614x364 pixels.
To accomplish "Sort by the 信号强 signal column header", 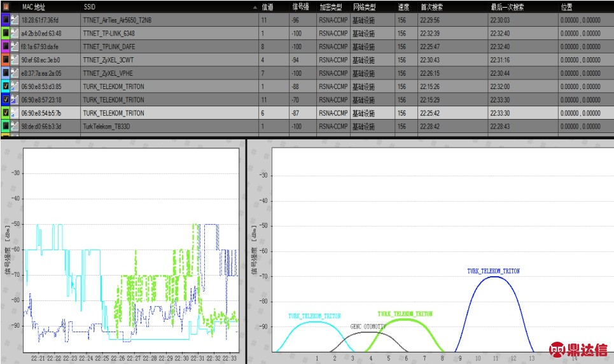I will (301, 6).
